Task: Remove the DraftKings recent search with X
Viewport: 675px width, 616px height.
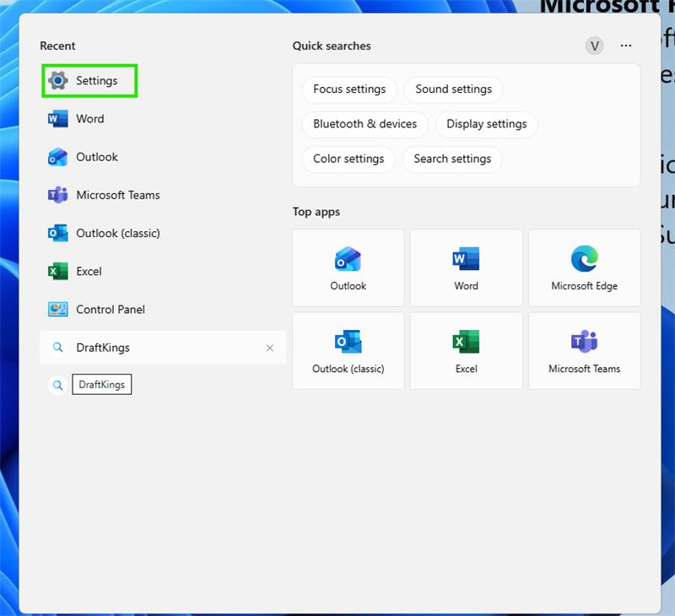Action: (x=270, y=348)
